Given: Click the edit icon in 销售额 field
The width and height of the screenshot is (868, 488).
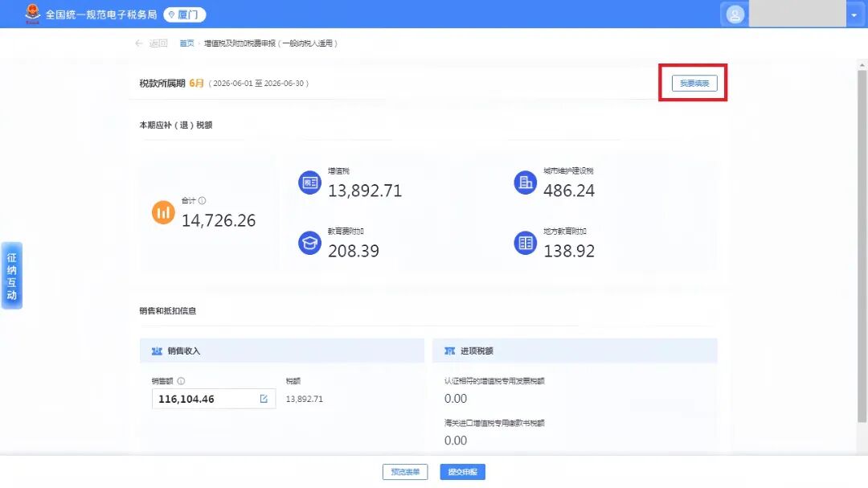Looking at the screenshot, I should [264, 399].
